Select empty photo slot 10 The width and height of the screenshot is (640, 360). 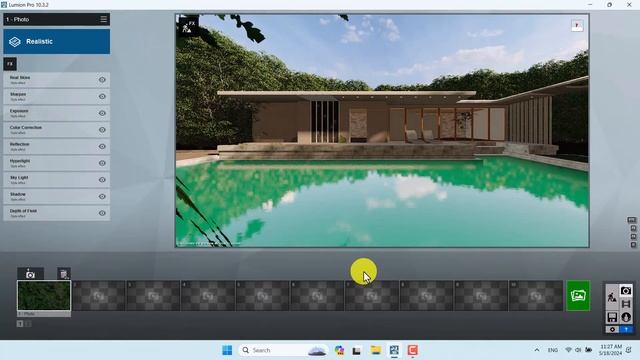click(x=536, y=296)
